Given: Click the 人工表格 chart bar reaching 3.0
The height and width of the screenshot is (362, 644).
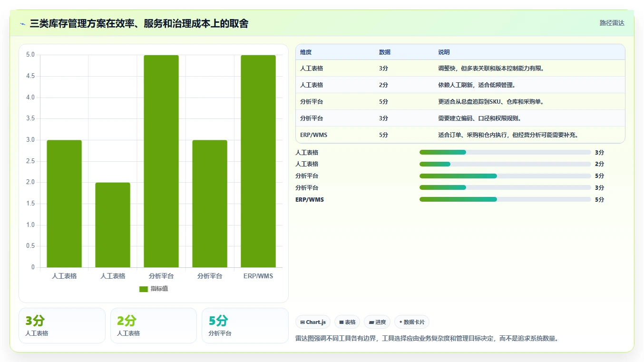Looking at the screenshot, I should 64,204.
